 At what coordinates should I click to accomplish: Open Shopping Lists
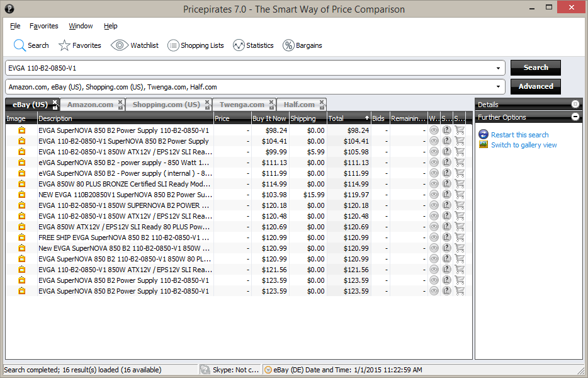[195, 45]
